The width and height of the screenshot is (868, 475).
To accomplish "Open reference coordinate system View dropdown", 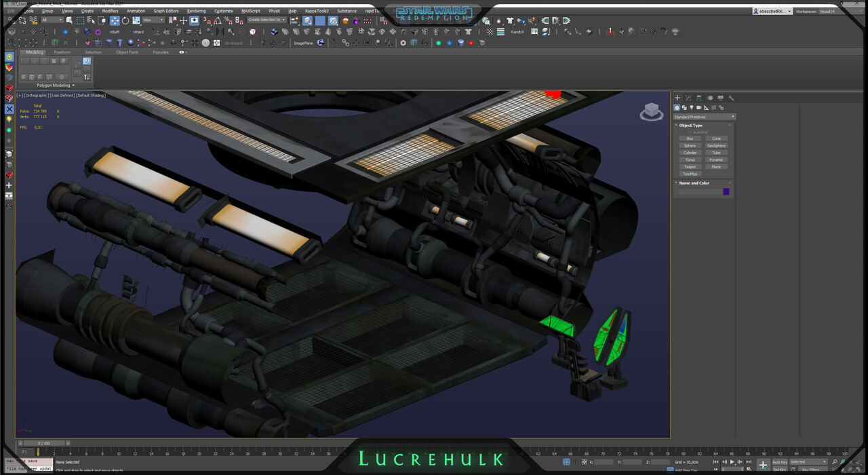I will tap(153, 20).
